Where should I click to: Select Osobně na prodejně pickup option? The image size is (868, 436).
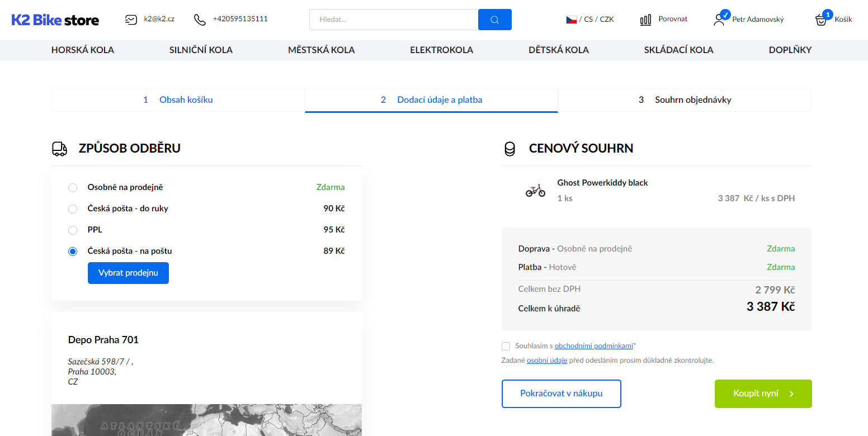pyautogui.click(x=73, y=188)
